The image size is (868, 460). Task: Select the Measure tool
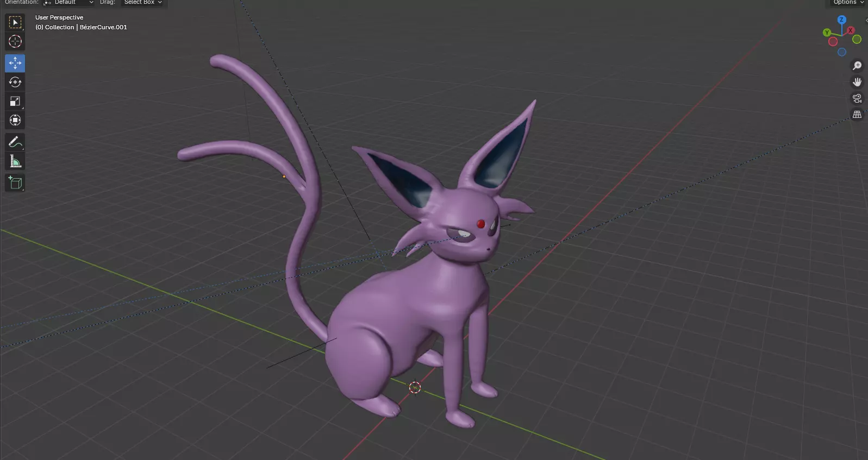pyautogui.click(x=15, y=161)
